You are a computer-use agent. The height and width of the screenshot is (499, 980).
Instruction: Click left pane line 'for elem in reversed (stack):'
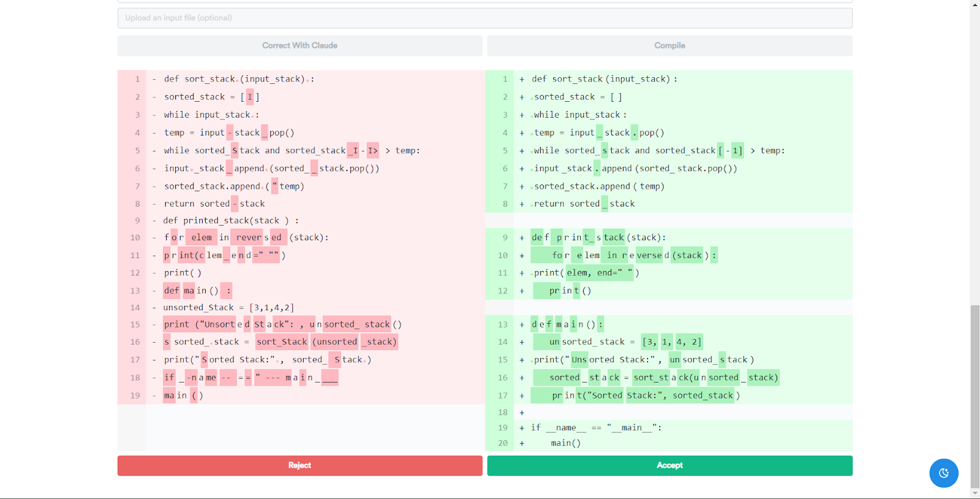click(x=246, y=237)
